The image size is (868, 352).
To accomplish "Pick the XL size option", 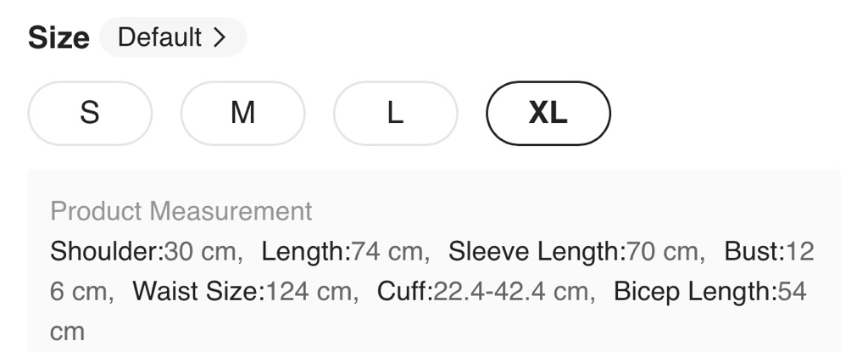I will (x=548, y=113).
